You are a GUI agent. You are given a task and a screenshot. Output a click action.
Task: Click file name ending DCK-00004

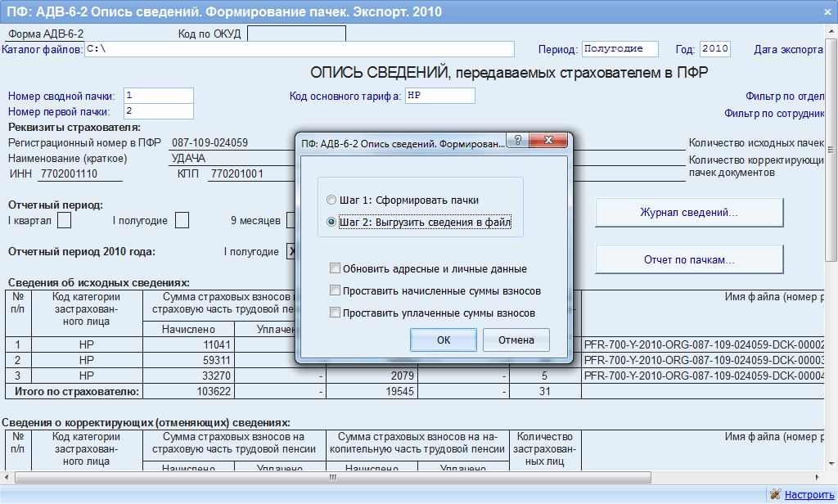[x=704, y=376]
